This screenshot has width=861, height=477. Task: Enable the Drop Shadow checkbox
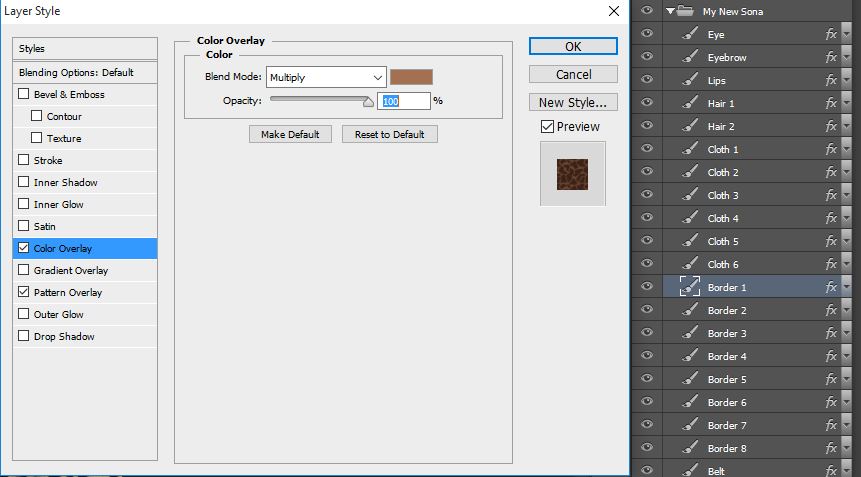pos(24,337)
